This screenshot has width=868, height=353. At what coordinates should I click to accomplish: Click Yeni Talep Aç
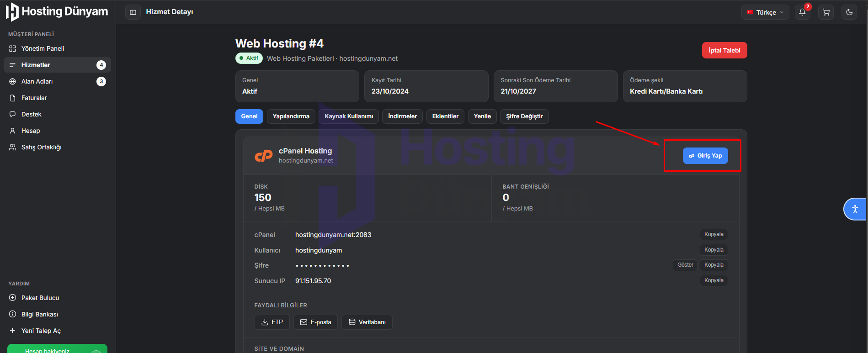pyautogui.click(x=57, y=331)
